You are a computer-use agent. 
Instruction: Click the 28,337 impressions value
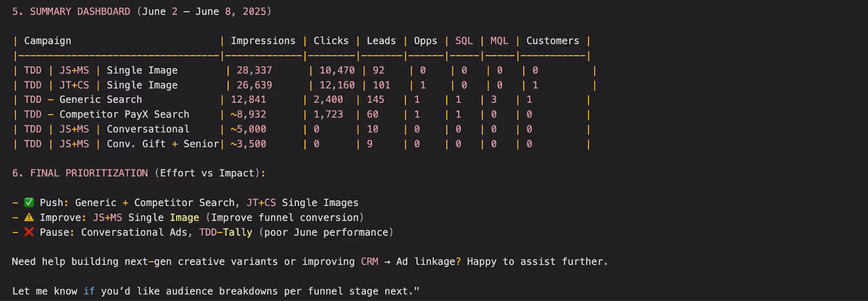point(254,70)
